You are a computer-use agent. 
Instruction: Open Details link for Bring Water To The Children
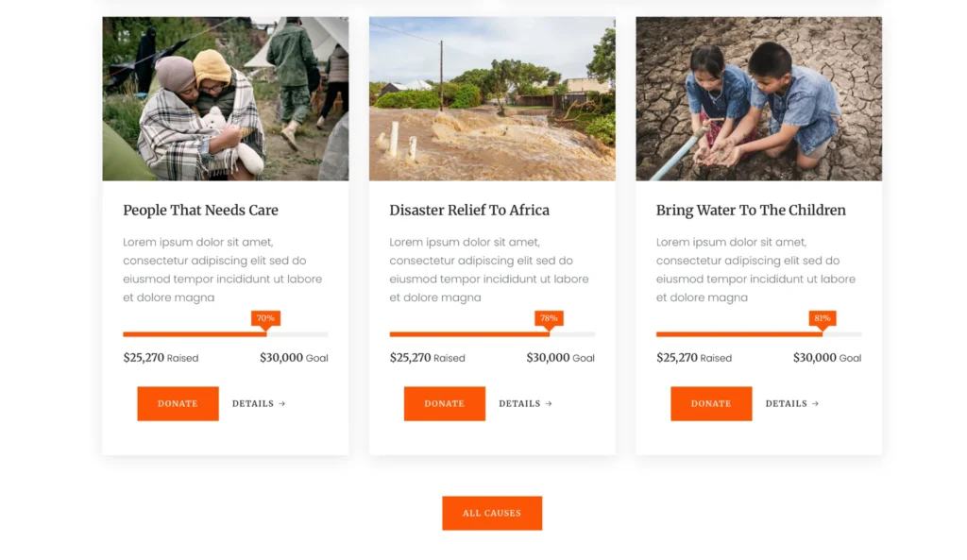(791, 403)
